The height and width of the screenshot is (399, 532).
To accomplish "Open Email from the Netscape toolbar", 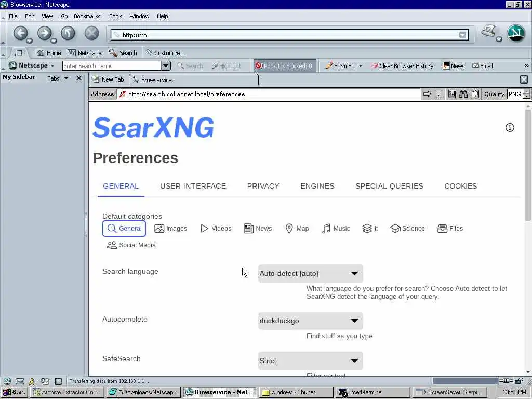I will point(483,66).
